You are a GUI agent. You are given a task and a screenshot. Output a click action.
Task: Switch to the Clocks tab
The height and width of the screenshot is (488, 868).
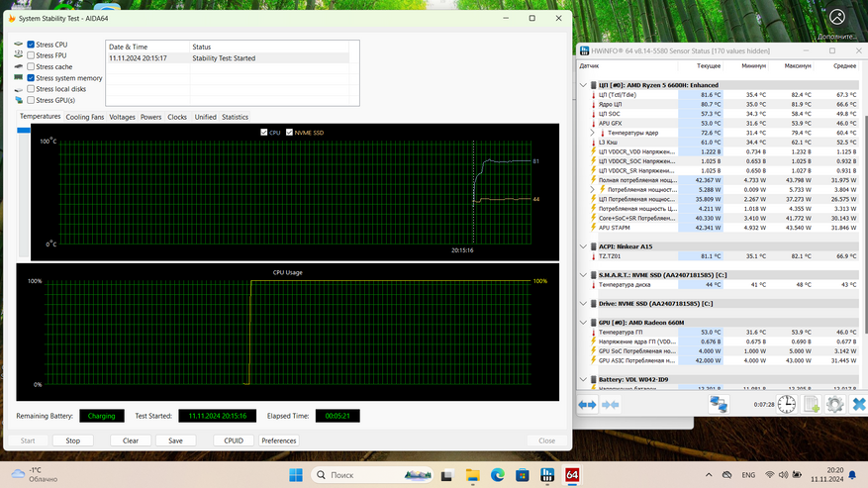coord(177,117)
